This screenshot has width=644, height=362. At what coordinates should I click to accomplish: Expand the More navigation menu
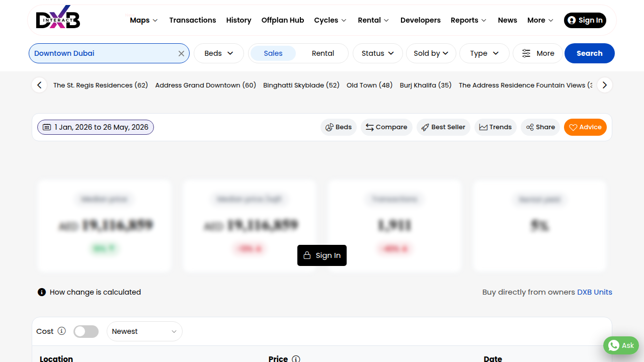(x=540, y=20)
